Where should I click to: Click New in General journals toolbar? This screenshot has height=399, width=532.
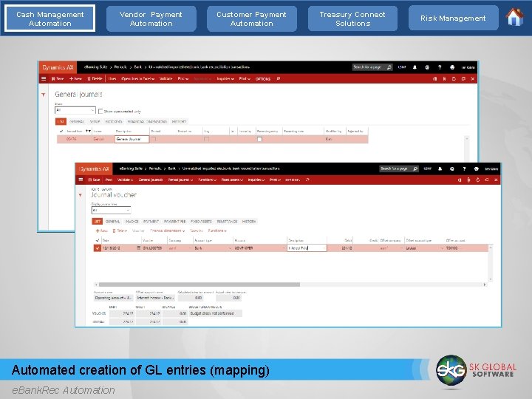[75, 79]
